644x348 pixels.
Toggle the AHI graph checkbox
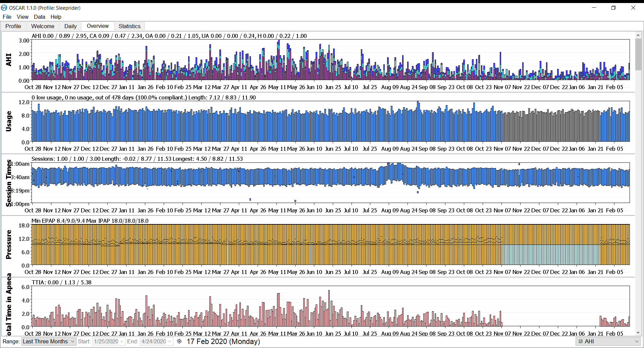[581, 341]
